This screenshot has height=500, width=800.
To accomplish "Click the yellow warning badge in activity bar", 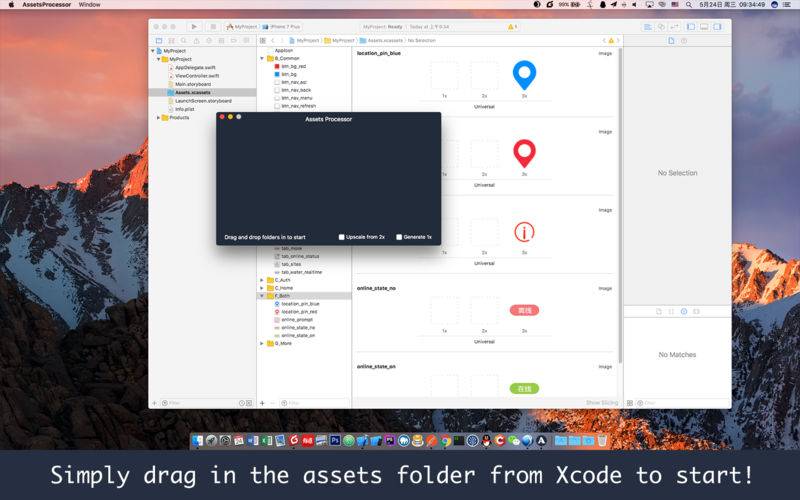I will [x=512, y=27].
